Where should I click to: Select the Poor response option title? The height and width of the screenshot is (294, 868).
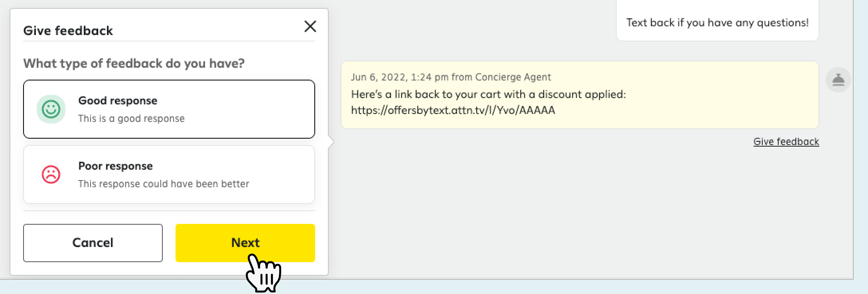point(115,166)
